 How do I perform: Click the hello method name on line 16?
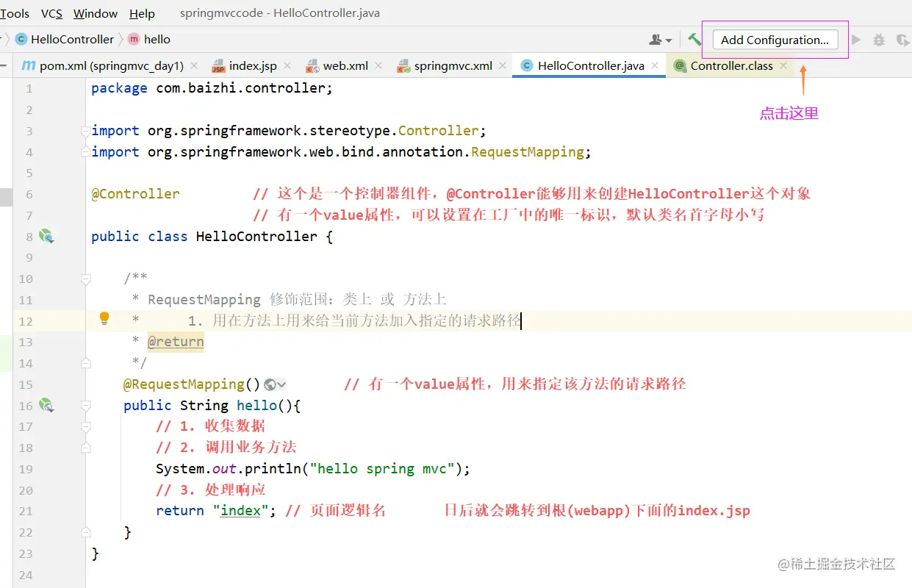[x=256, y=405]
